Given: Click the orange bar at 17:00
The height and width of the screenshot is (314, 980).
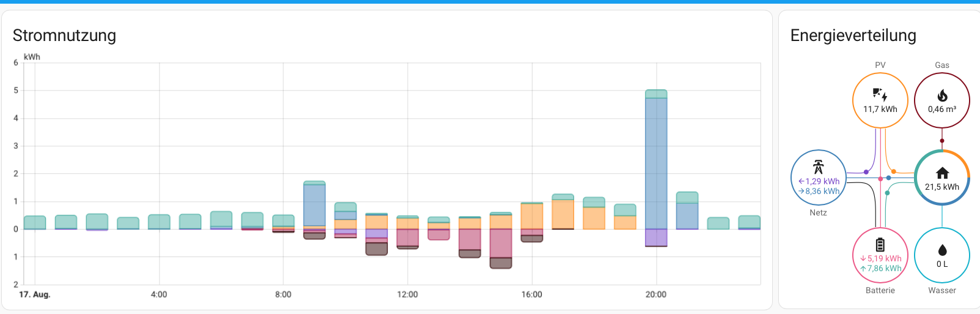Looking at the screenshot, I should [x=562, y=214].
